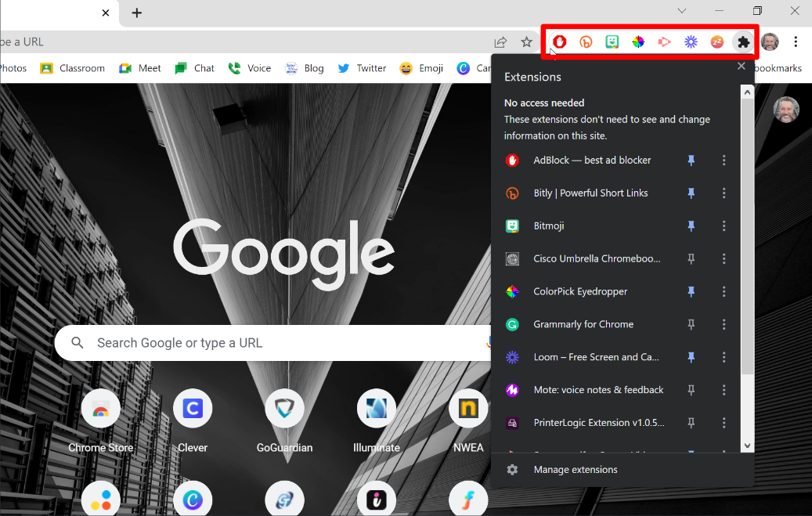812x516 pixels.
Task: Open the Emoji bookmark
Action: (421, 68)
